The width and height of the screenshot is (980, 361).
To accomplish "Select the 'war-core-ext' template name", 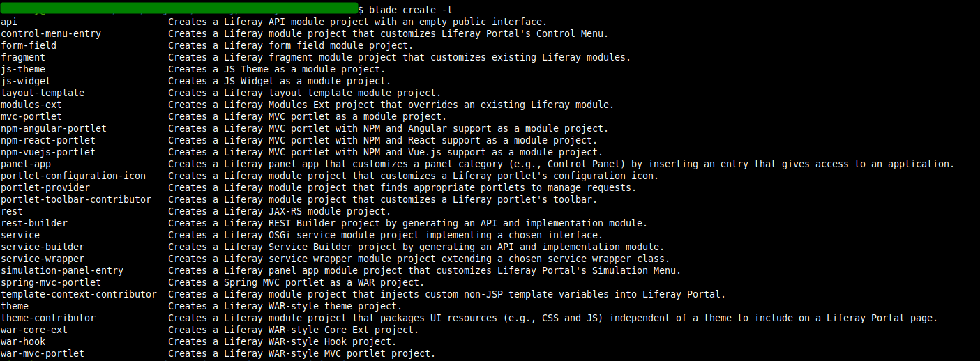I will (x=34, y=330).
